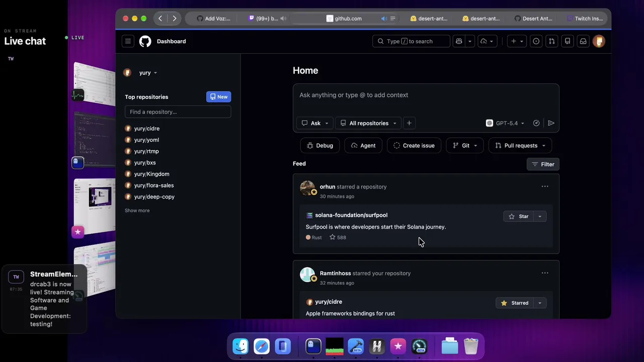Open the Ask mode dropdown
This screenshot has width=644, height=362.
click(x=315, y=123)
